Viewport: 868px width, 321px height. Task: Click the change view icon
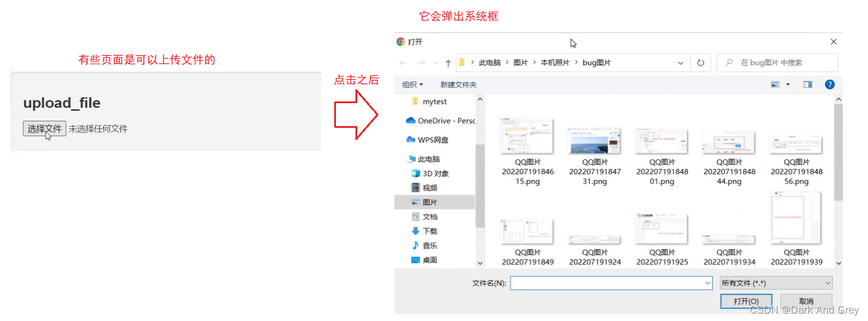coord(775,85)
